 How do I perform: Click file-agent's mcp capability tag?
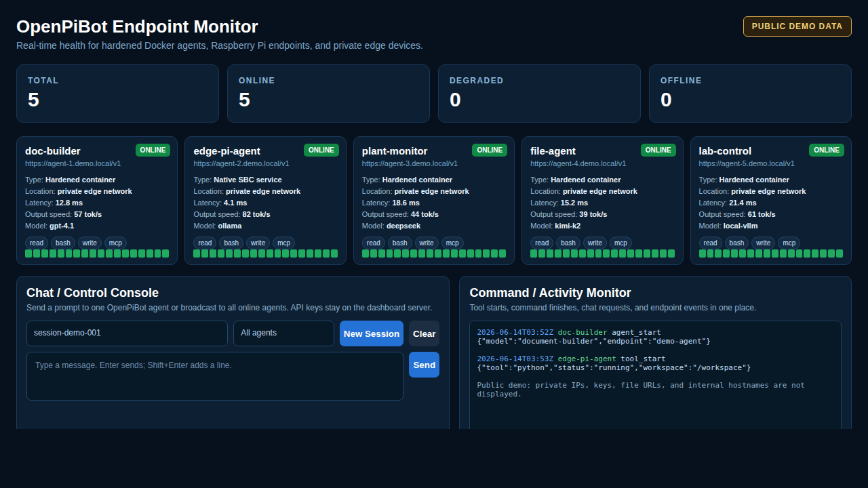[x=620, y=243]
